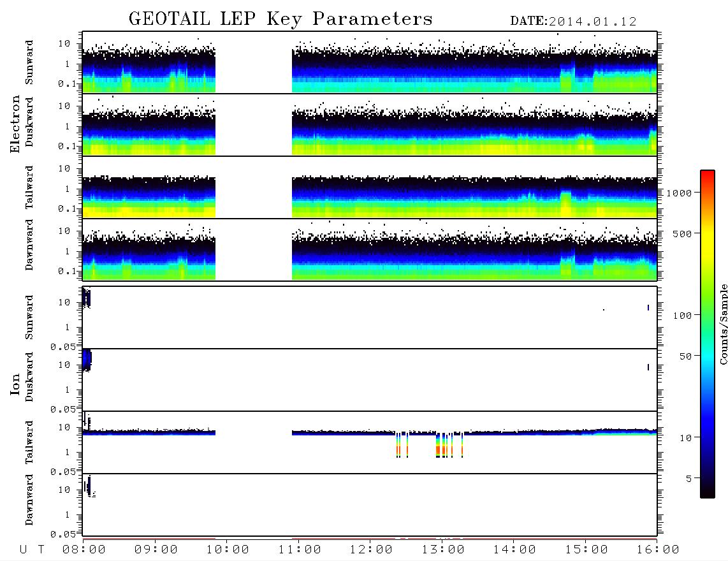
Task: Click the 11:00 time tick label
Action: click(x=300, y=550)
